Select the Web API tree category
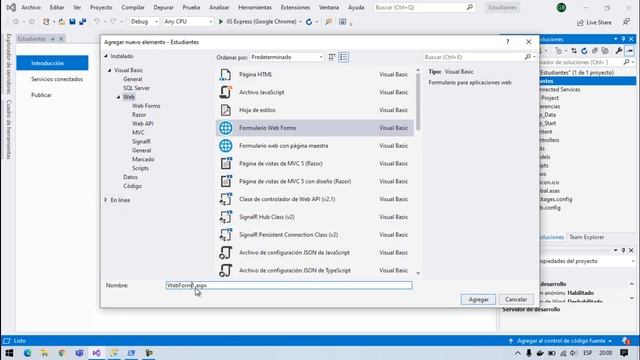Viewport: 640px width, 360px height. tap(142, 124)
